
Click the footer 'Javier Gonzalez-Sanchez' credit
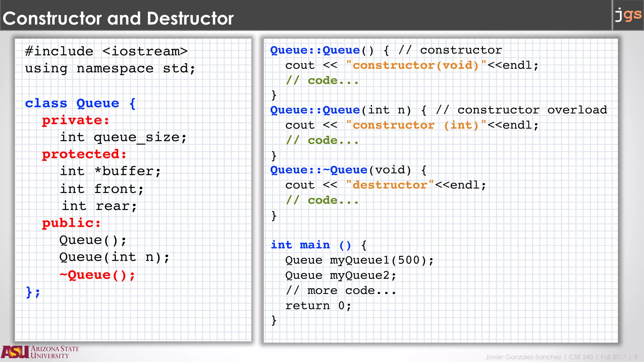(x=523, y=357)
